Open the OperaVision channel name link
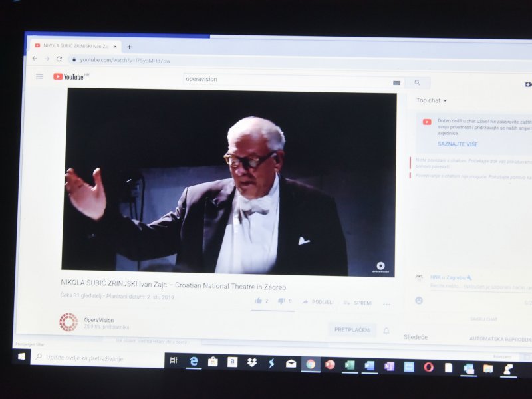This screenshot has width=532, height=399. (98, 320)
